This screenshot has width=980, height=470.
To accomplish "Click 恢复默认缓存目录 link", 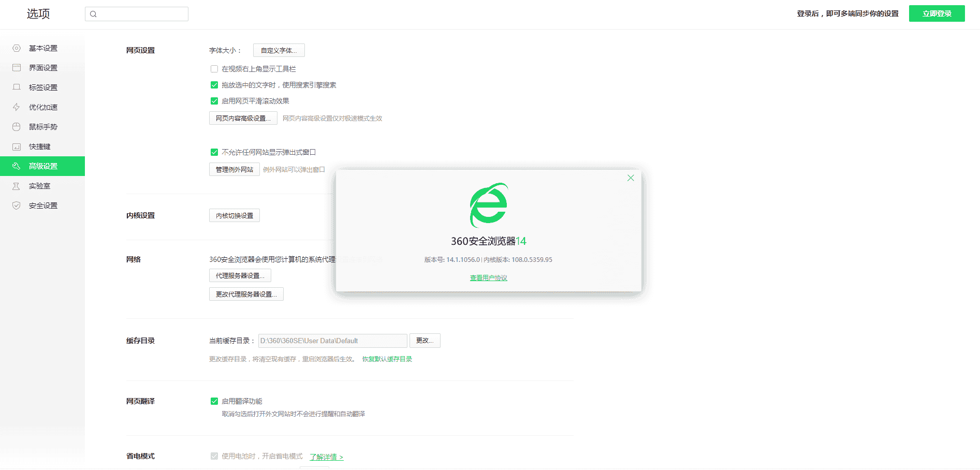I will pos(387,359).
